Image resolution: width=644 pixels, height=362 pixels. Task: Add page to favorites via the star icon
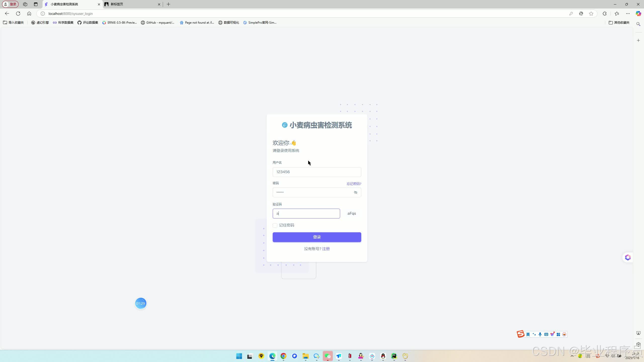pos(591,14)
